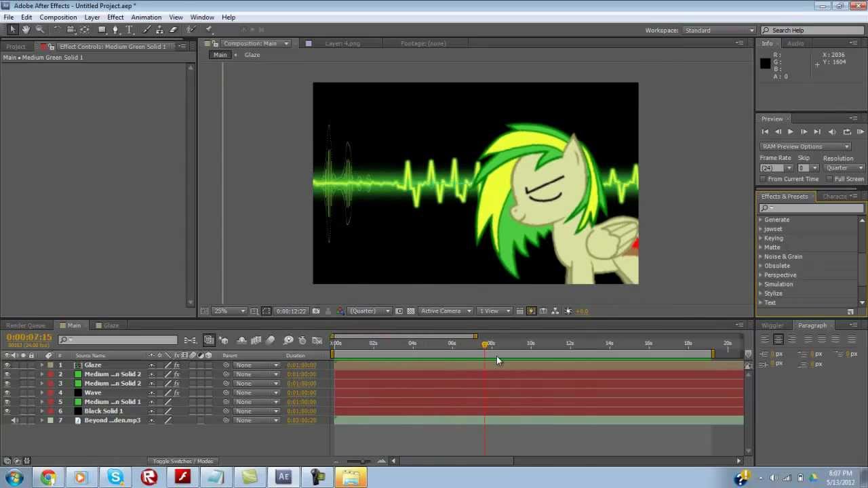Viewport: 868px width, 488px height.
Task: Click the Frame Blending enable icon
Action: coord(256,340)
